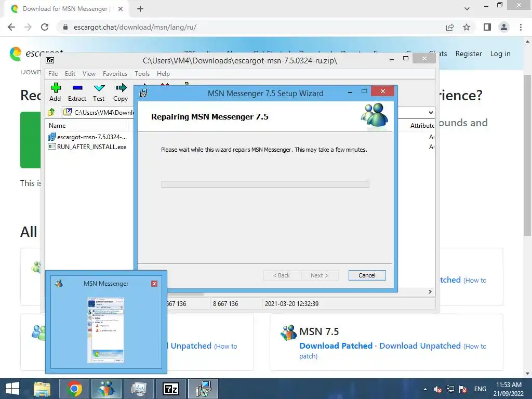Click the repair progress bar
This screenshot has height=399, width=532.
[265, 184]
